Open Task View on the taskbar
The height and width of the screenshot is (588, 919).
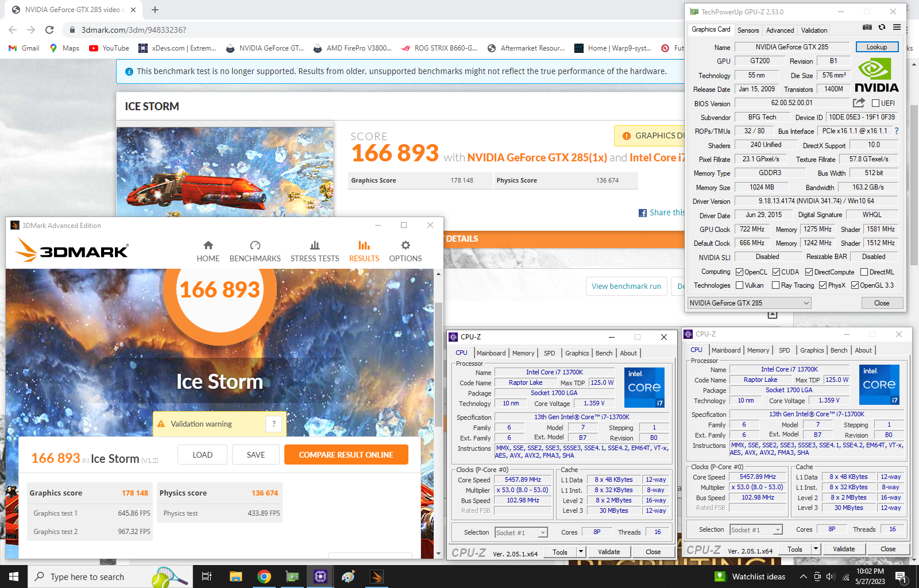coord(207,577)
